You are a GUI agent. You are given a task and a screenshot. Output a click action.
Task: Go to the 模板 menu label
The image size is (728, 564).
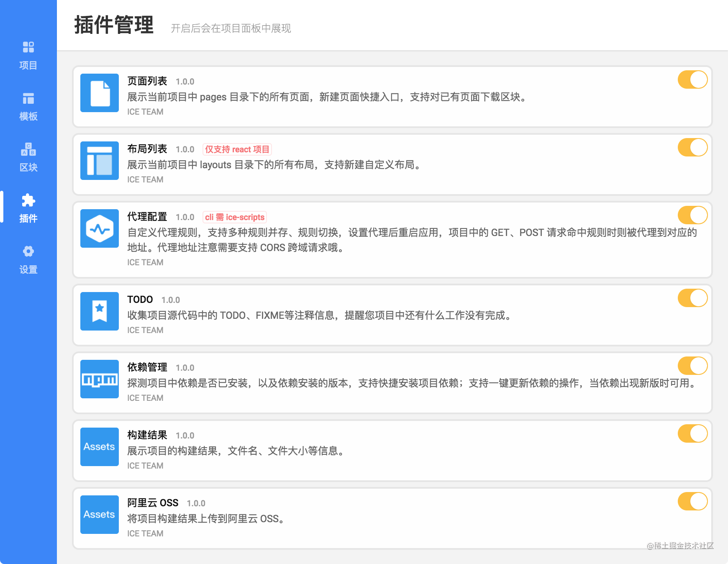28,116
